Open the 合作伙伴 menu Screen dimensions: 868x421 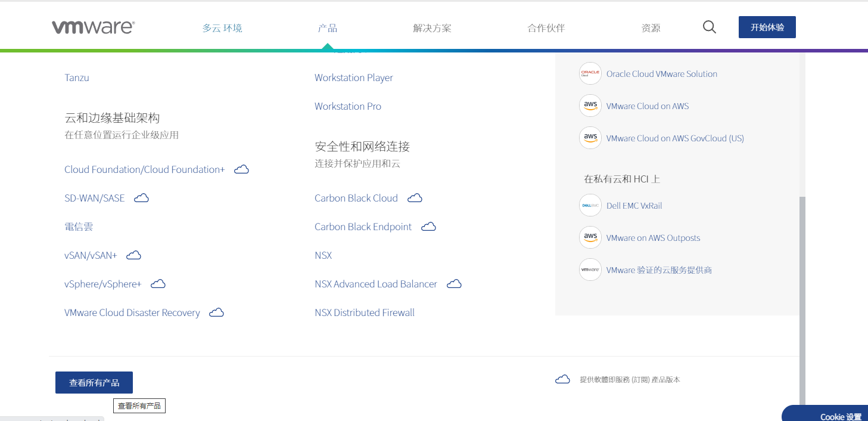[546, 28]
